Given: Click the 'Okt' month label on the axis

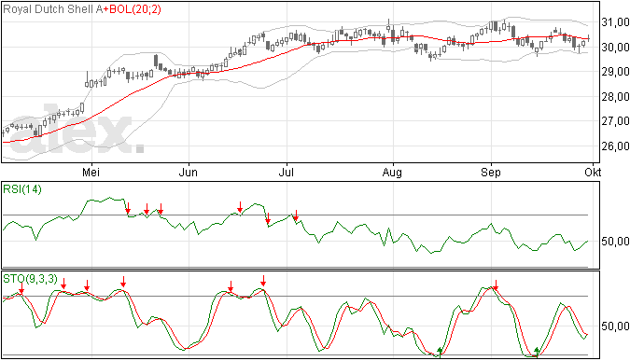Looking at the screenshot, I should click(x=593, y=172).
